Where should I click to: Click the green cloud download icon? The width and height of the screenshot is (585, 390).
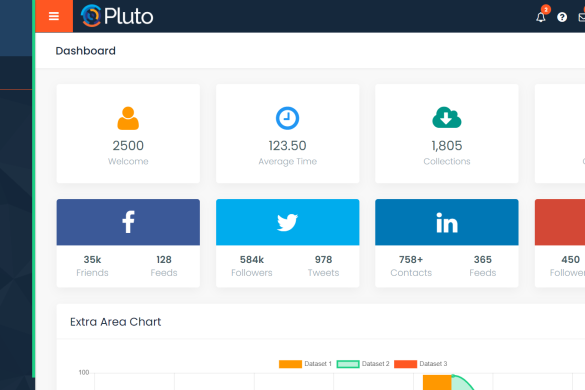pos(447,118)
